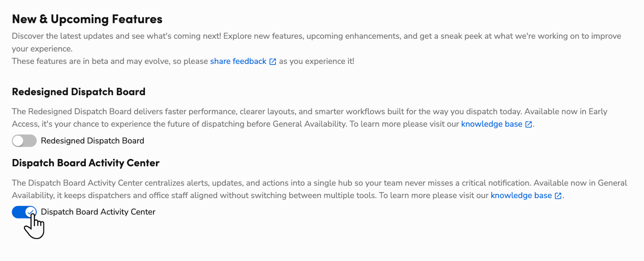Select the 'Dispatch Board Activity Center' bold section heading
The height and width of the screenshot is (261, 644).
[x=86, y=163]
